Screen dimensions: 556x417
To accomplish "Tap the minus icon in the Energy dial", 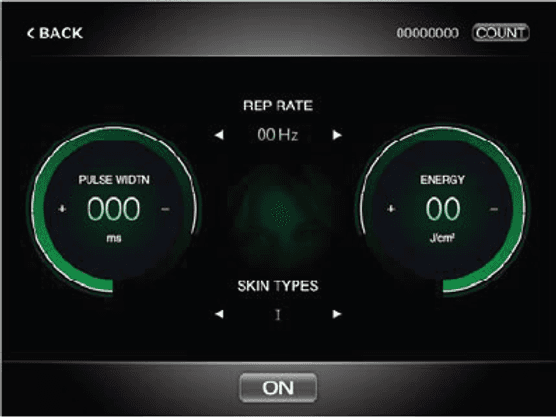I will [x=494, y=209].
